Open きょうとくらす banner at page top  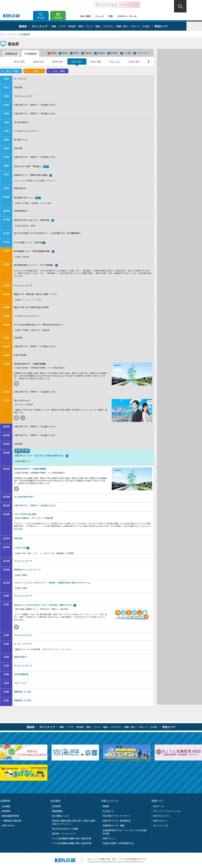[116, 5]
